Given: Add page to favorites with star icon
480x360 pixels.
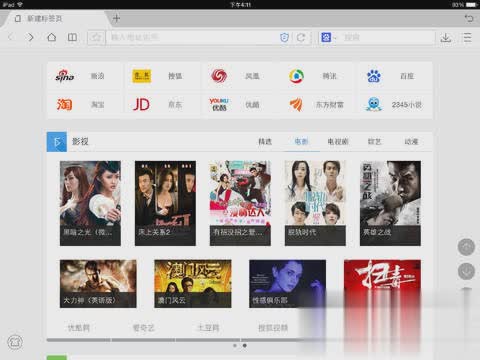Looking at the screenshot, I should click(x=96, y=37).
